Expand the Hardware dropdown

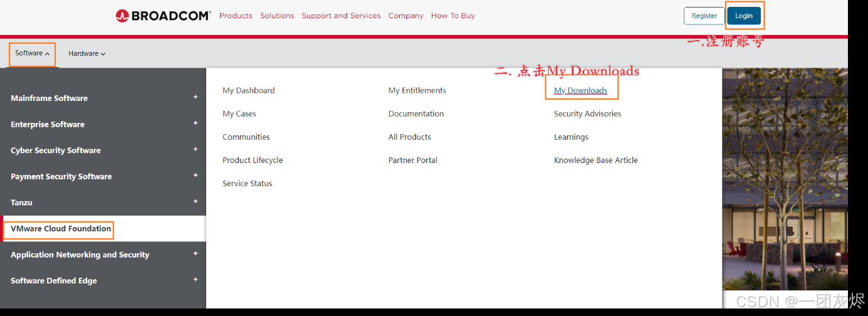pos(87,53)
